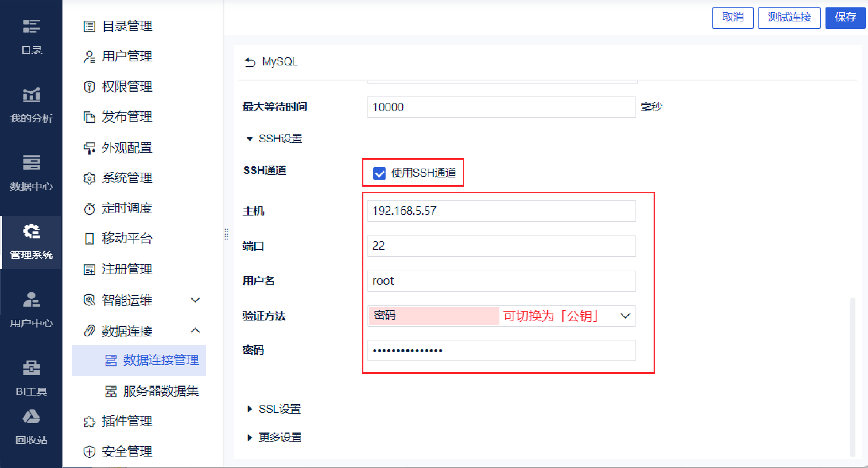The image size is (868, 468).
Task: Go to 数据中心 via its sidebar icon
Action: pyautogui.click(x=31, y=163)
